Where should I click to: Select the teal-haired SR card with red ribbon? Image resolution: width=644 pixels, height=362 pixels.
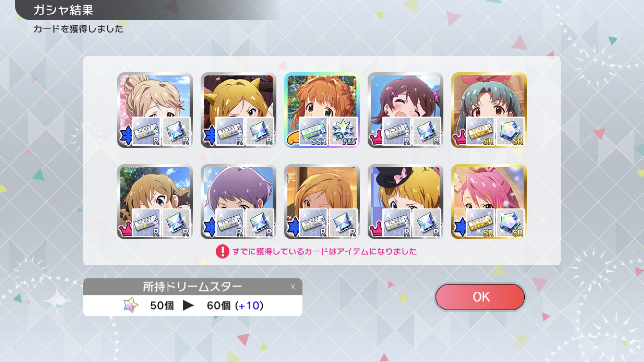489,110
